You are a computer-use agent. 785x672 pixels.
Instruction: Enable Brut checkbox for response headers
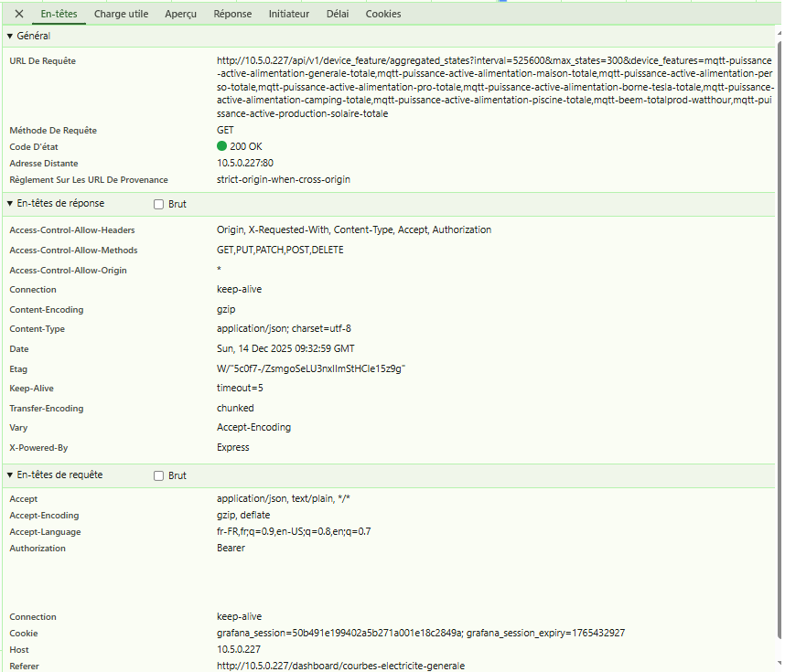pos(159,205)
